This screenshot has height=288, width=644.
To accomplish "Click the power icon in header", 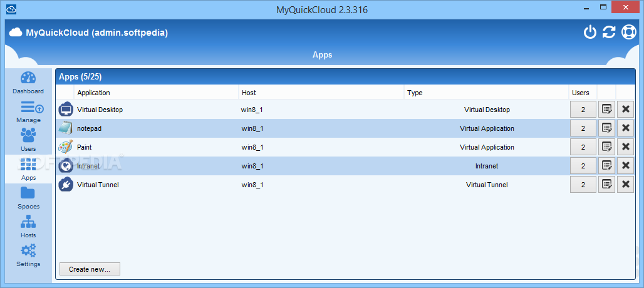I will [589, 32].
